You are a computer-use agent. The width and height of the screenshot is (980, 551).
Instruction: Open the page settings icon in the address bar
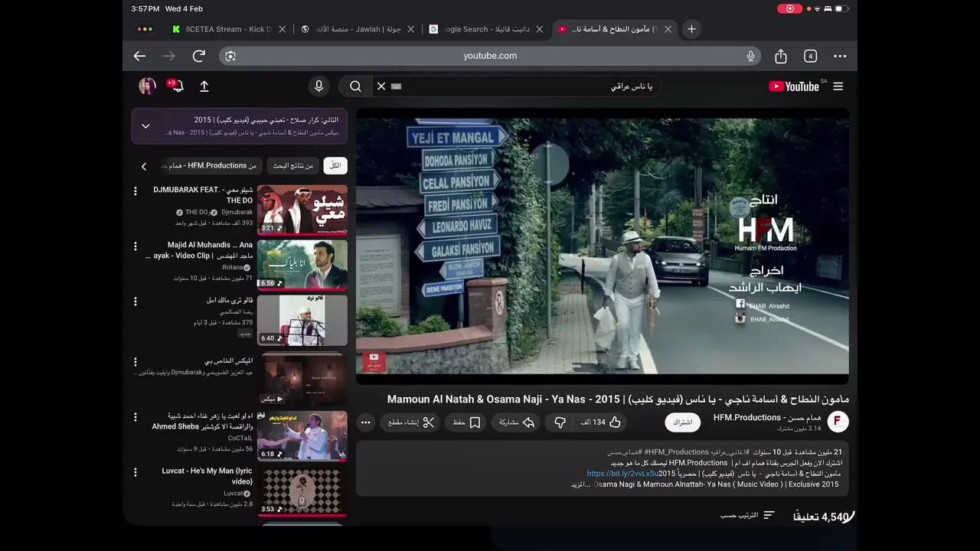coord(230,56)
